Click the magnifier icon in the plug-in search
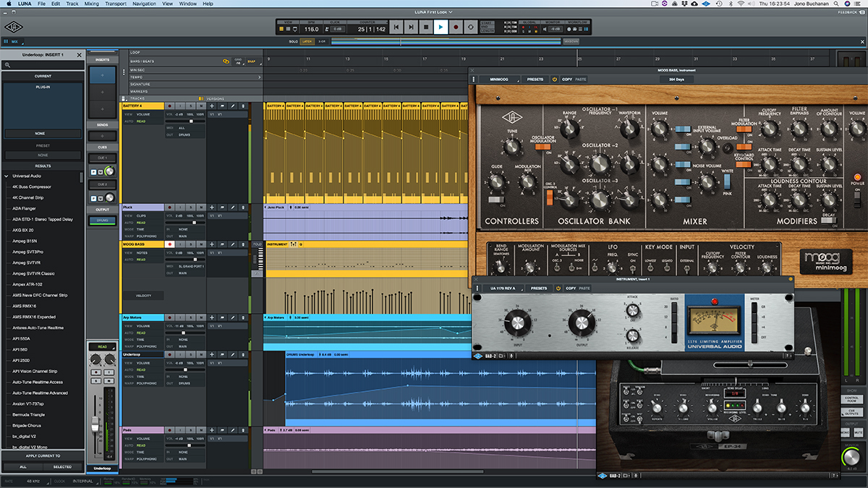The width and height of the screenshot is (868, 488). (x=7, y=65)
